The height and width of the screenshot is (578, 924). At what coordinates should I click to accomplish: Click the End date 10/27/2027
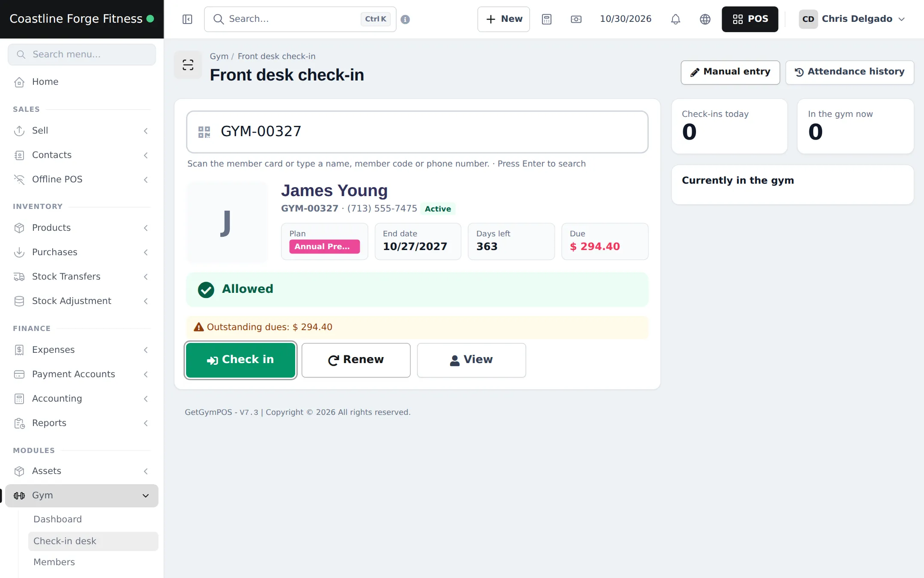coord(415,247)
